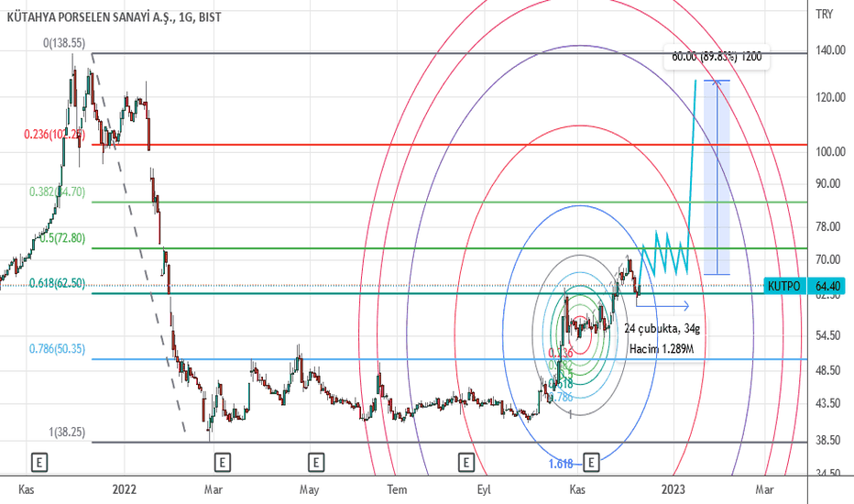Open the E earnings marker below Mar 2022
Viewport: 854px width, 504px height.
coord(222,463)
